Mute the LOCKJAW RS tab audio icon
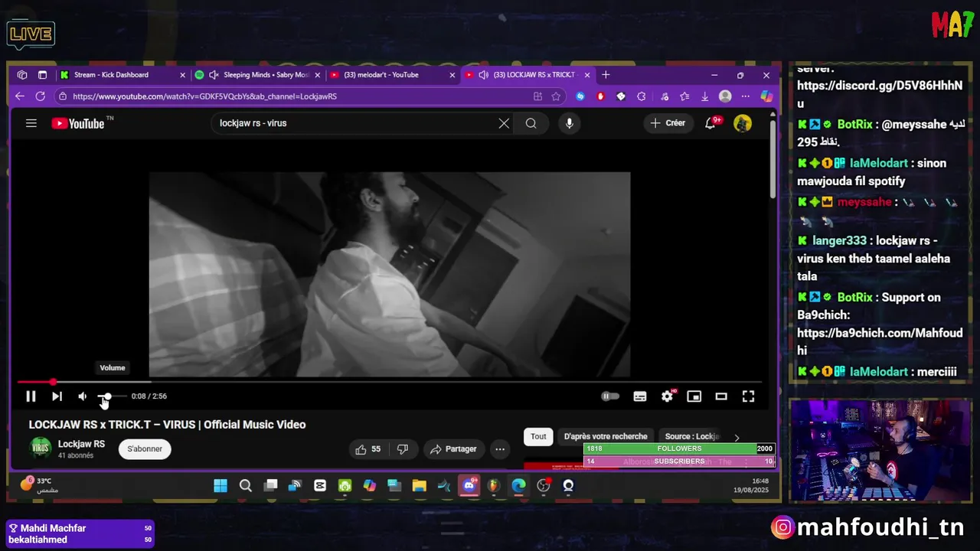Screen dimensions: 980x551 (483, 75)
